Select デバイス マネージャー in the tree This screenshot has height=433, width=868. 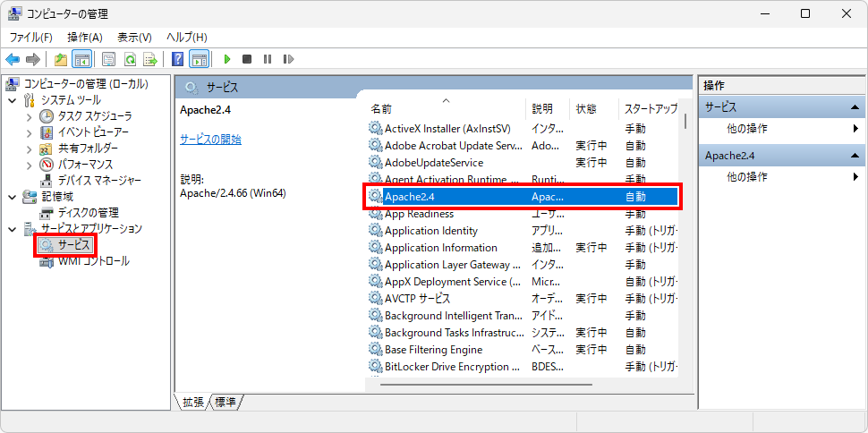pos(99,181)
